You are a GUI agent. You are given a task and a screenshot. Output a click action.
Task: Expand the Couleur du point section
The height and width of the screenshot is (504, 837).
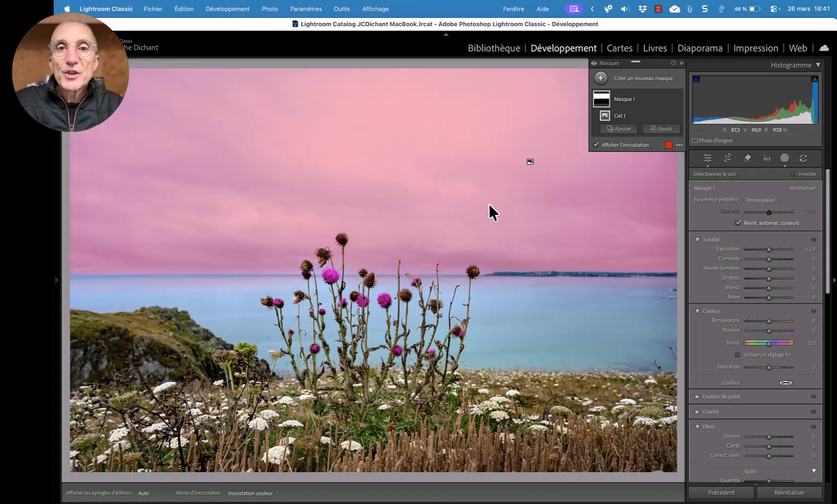697,397
